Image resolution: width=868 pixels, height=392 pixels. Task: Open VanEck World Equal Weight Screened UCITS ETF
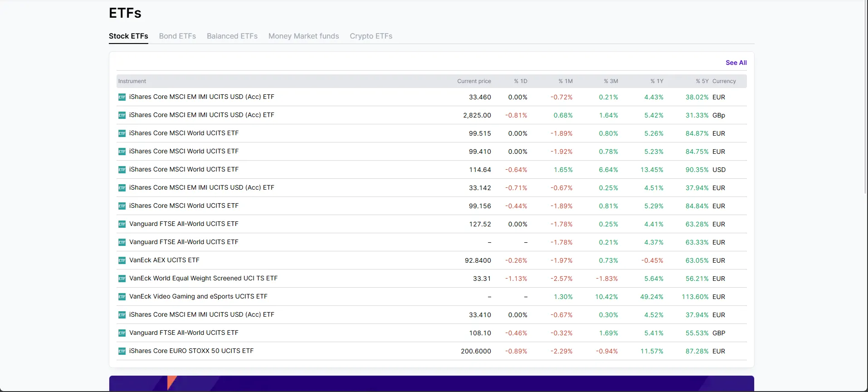[203, 278]
